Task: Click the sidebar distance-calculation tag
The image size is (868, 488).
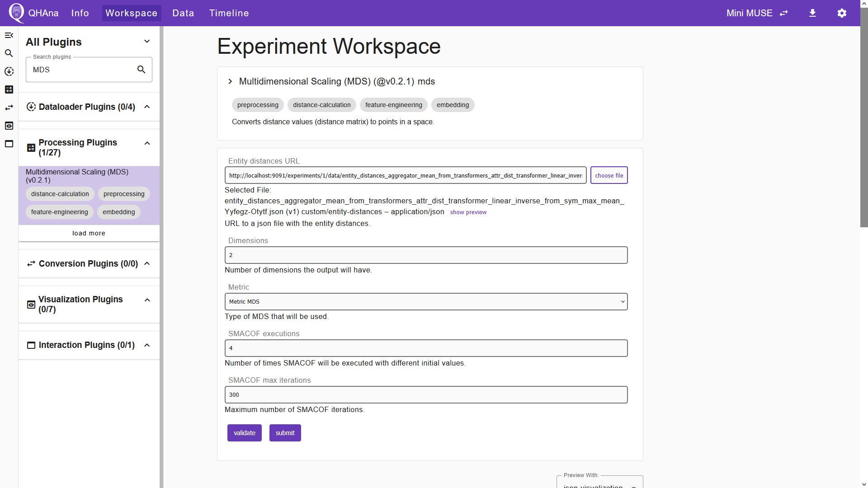Action: (60, 194)
